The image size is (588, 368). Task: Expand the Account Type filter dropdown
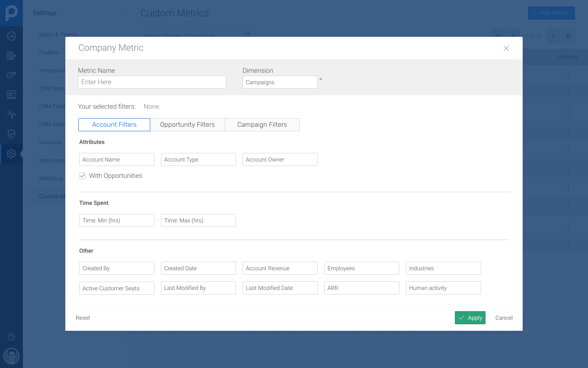[198, 159]
